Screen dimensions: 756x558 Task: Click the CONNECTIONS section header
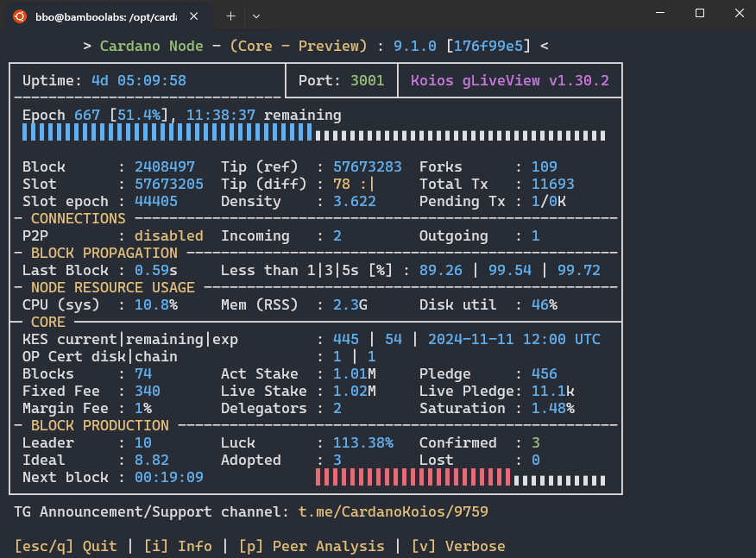pos(79,219)
